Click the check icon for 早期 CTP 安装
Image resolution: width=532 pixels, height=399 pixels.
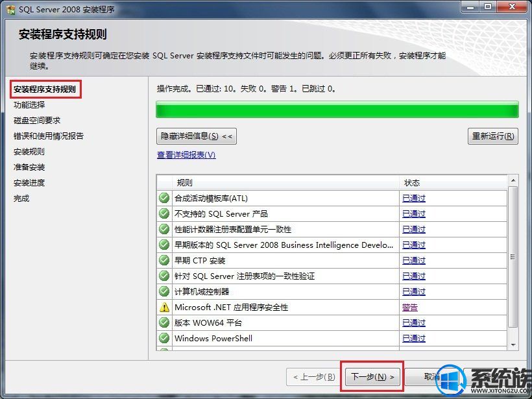pyautogui.click(x=164, y=260)
